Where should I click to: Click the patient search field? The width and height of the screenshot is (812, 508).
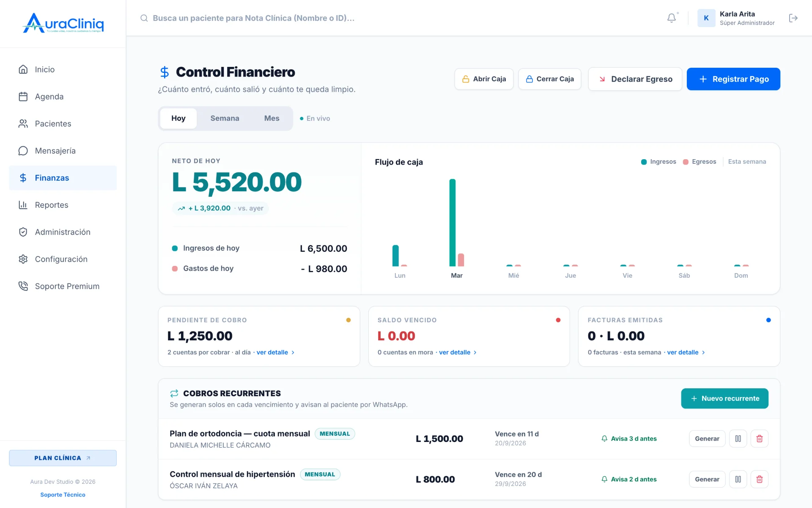coord(254,18)
